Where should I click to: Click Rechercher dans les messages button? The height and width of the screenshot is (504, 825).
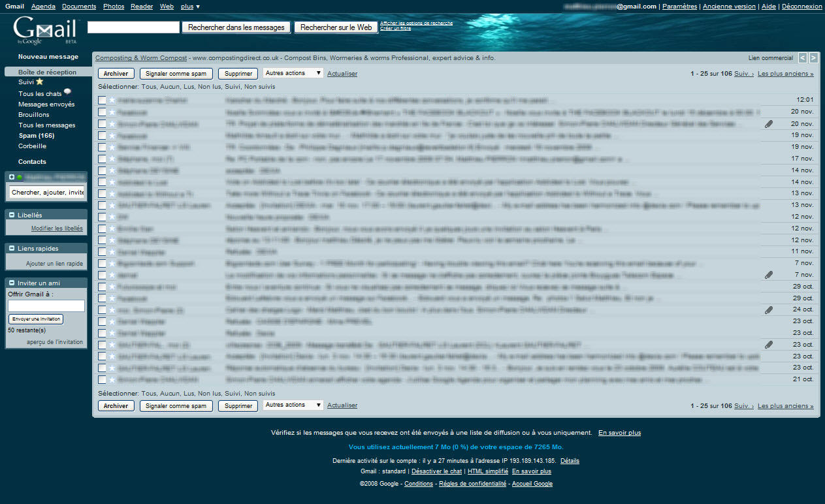pyautogui.click(x=236, y=27)
